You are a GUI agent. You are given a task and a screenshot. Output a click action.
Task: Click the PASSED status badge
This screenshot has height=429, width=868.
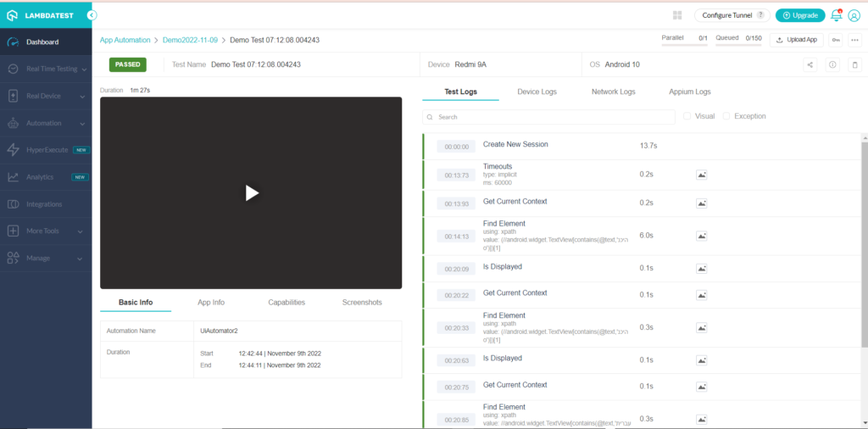(128, 64)
